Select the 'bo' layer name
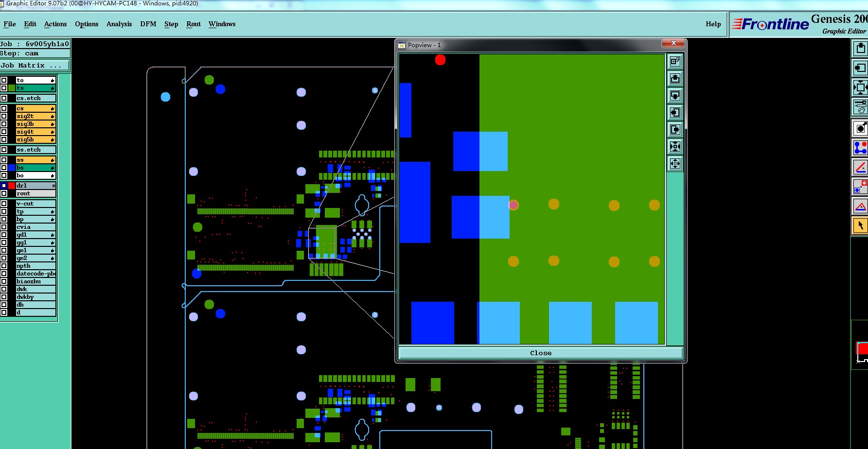 [x=35, y=175]
